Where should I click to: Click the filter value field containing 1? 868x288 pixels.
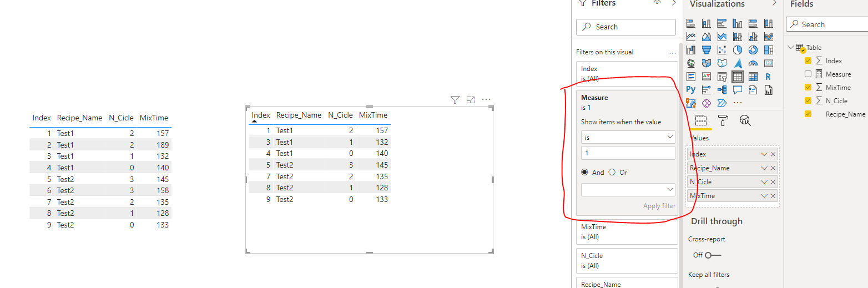(628, 153)
